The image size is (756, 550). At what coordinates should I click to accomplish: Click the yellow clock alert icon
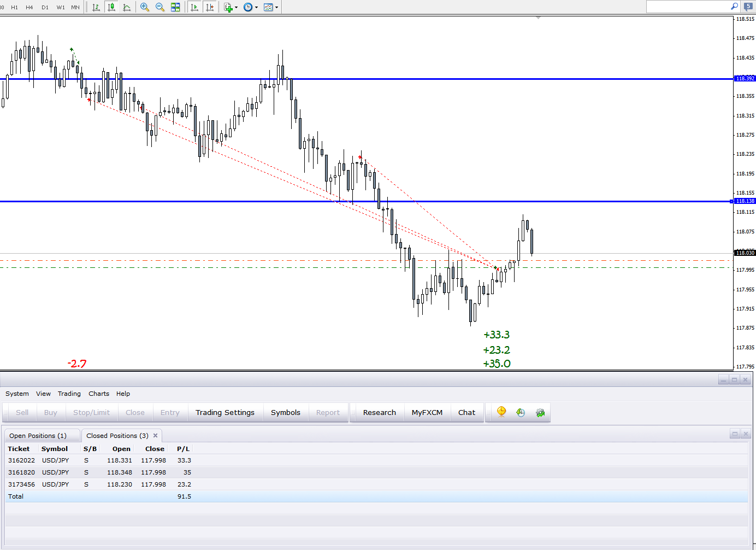(501, 412)
